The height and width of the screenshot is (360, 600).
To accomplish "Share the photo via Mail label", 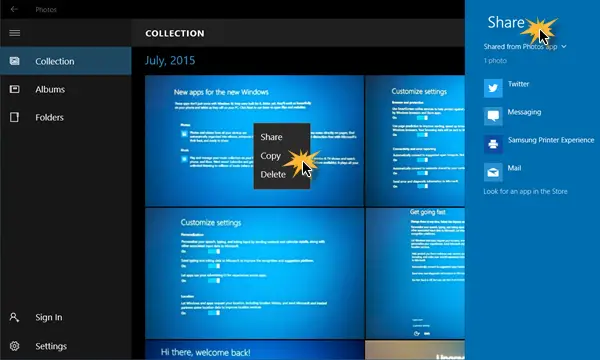I will pyautogui.click(x=514, y=168).
